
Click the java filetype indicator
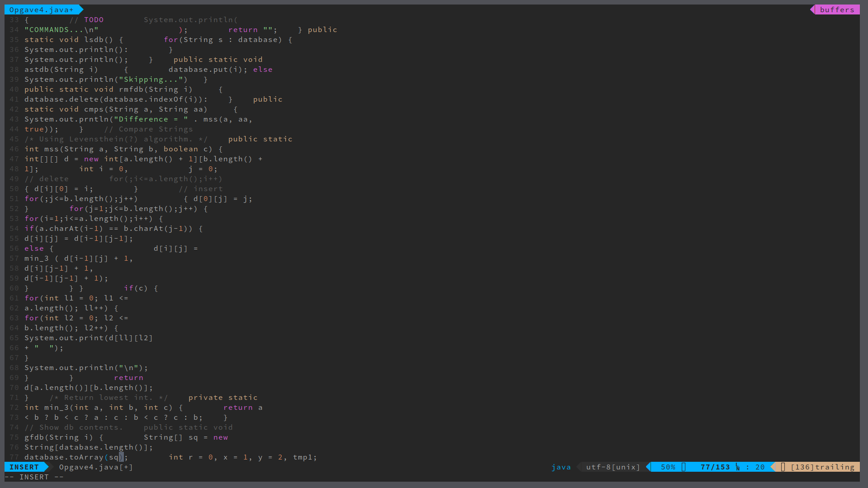(x=561, y=467)
